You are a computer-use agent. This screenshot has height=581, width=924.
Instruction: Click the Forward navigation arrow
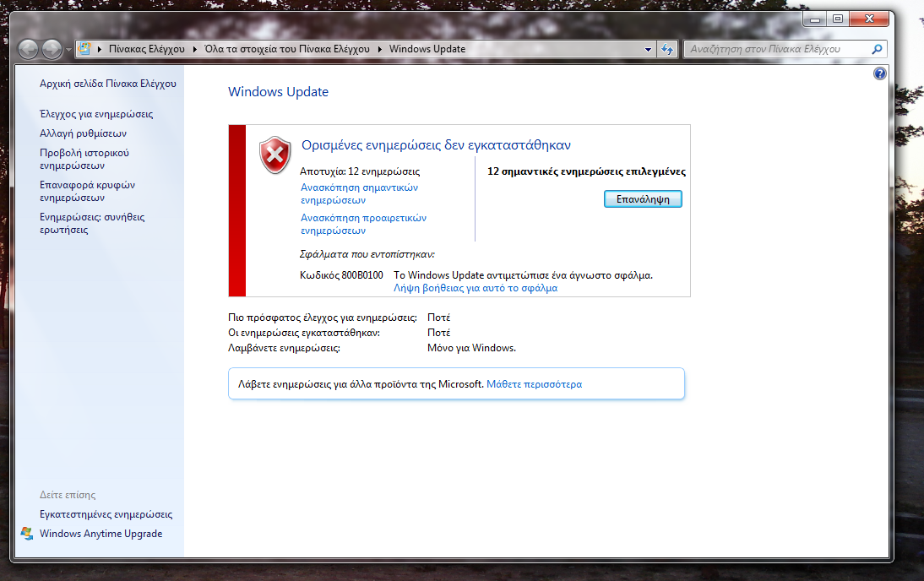click(x=52, y=49)
